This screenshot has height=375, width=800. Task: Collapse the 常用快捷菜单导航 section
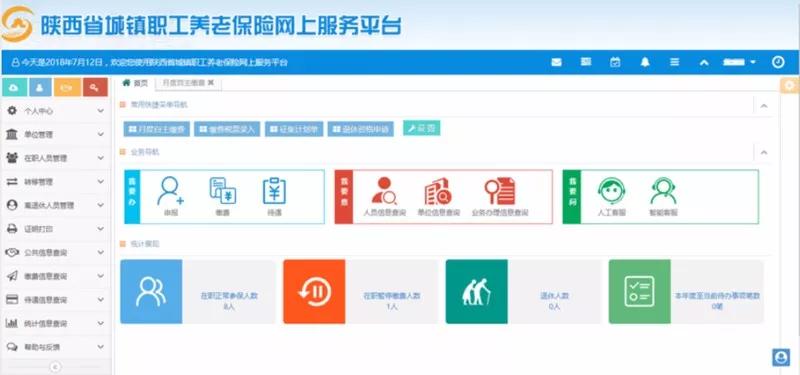click(764, 106)
